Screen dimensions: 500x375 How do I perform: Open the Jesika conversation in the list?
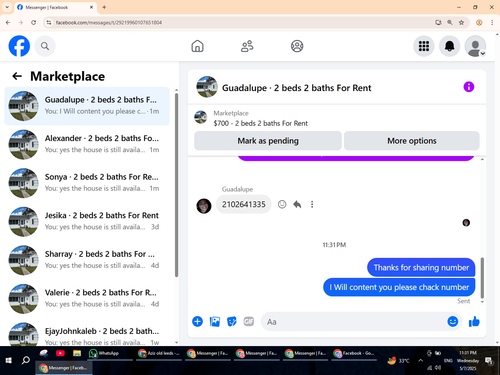point(87,222)
